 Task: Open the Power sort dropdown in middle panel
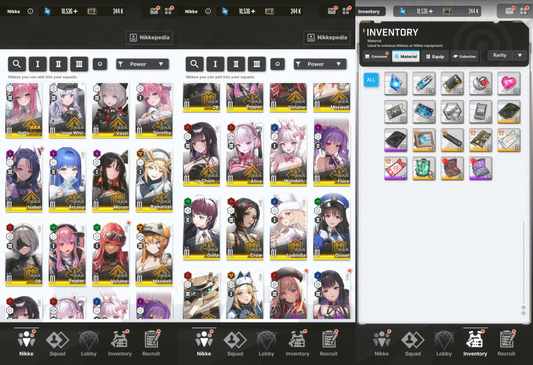click(320, 64)
